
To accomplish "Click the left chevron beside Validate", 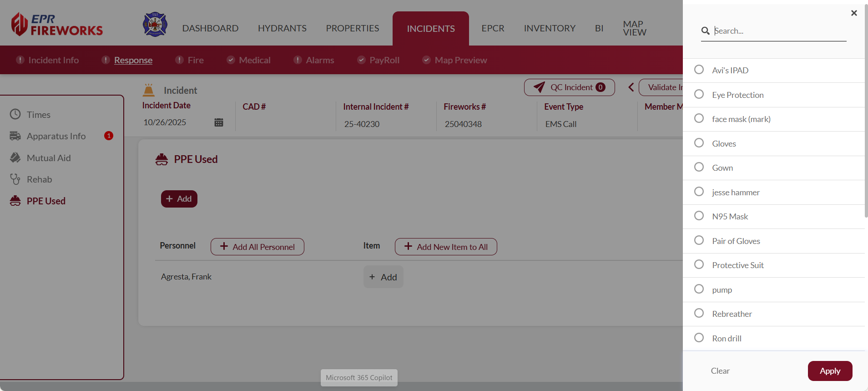I will pos(631,87).
